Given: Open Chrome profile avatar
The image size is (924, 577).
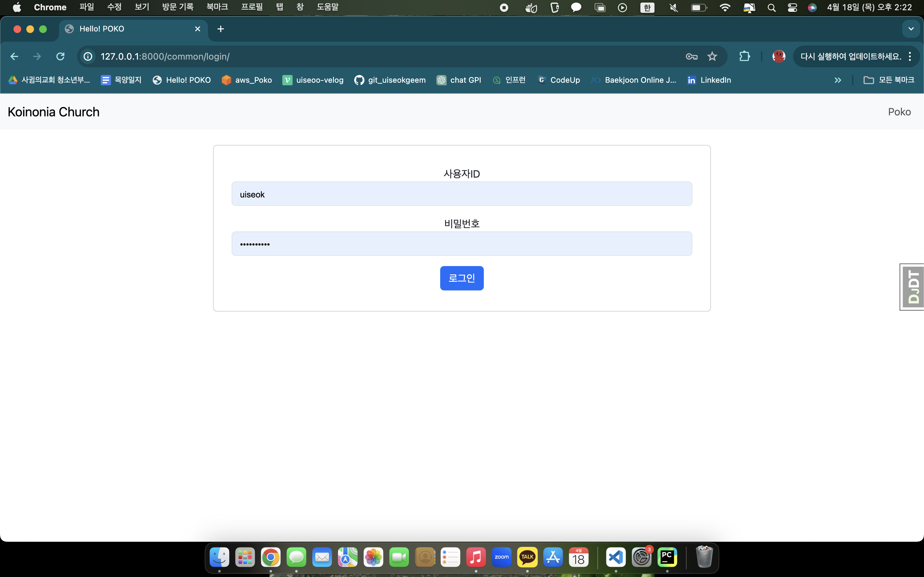Looking at the screenshot, I should 779,56.
